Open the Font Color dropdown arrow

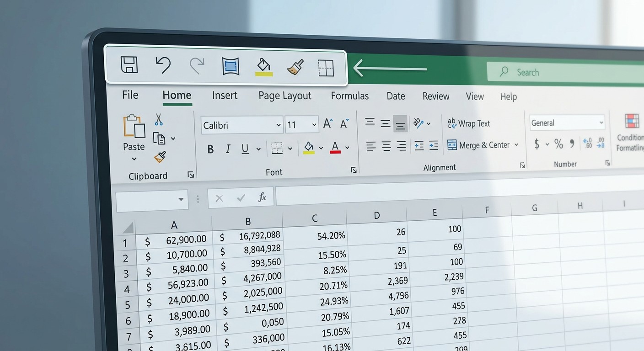click(x=347, y=148)
